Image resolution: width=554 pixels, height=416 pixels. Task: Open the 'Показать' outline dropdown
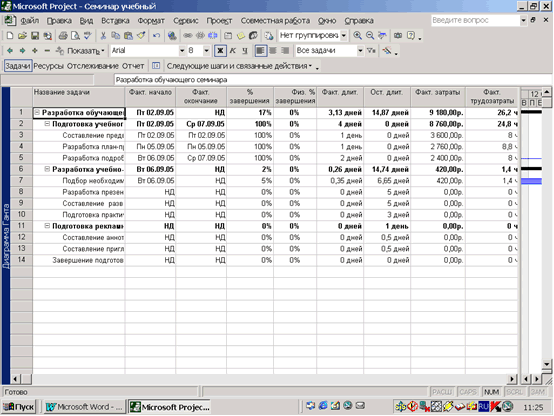[x=80, y=51]
